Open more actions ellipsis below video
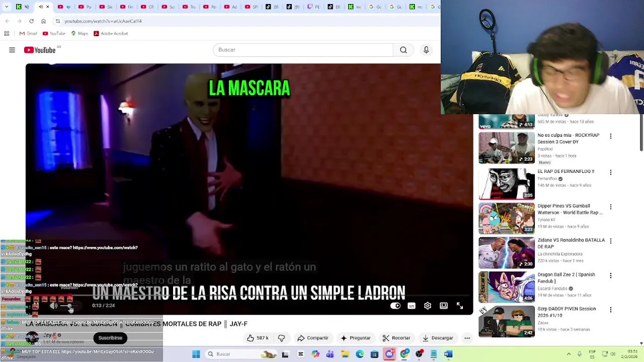Image resolution: width=644 pixels, height=362 pixels. pos(467,338)
